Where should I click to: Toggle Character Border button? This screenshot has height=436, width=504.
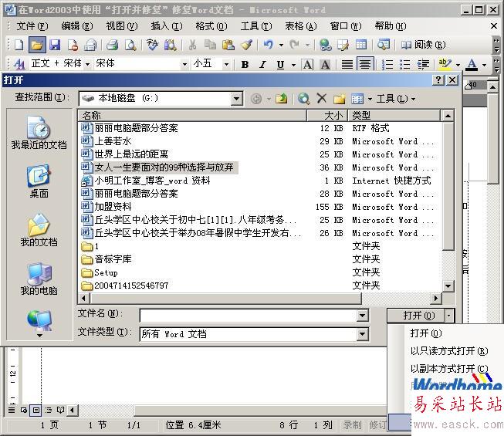pyautogui.click(x=308, y=65)
